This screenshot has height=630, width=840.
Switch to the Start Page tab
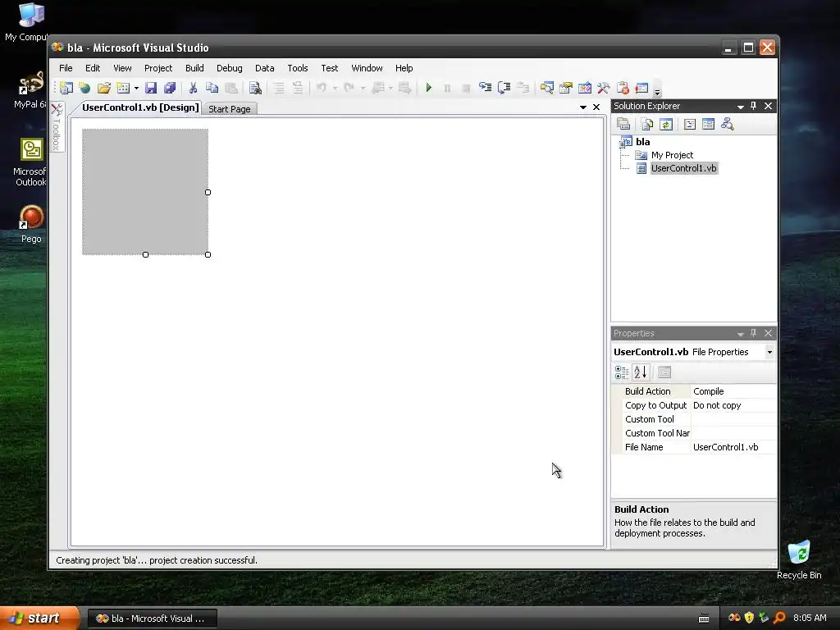(230, 109)
